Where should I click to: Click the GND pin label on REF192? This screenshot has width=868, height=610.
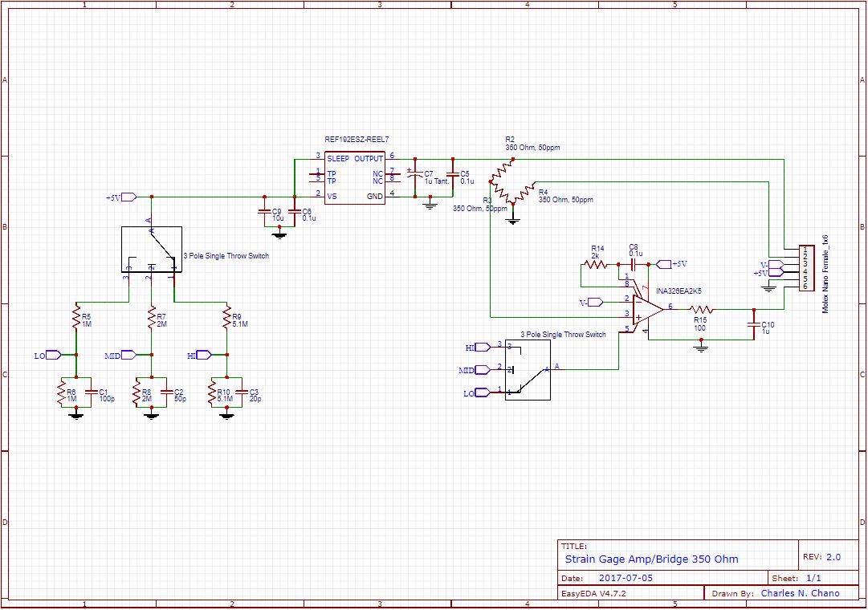tap(375, 196)
